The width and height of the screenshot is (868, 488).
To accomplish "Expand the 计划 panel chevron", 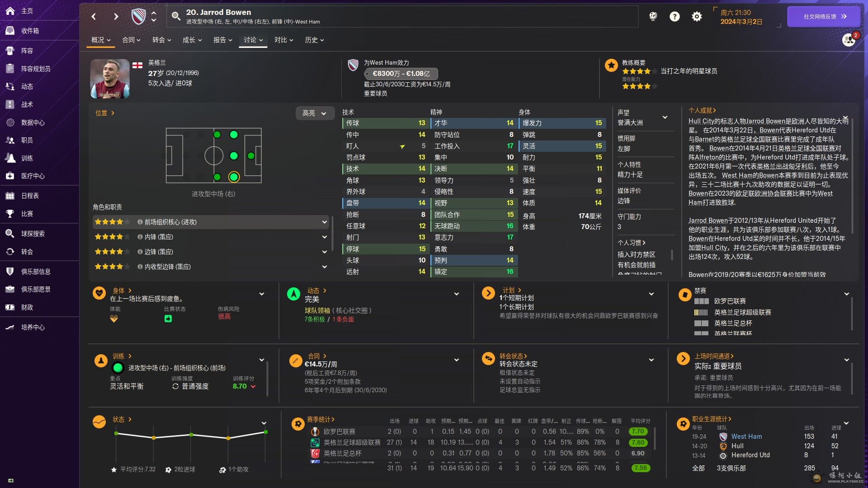I will [651, 294].
